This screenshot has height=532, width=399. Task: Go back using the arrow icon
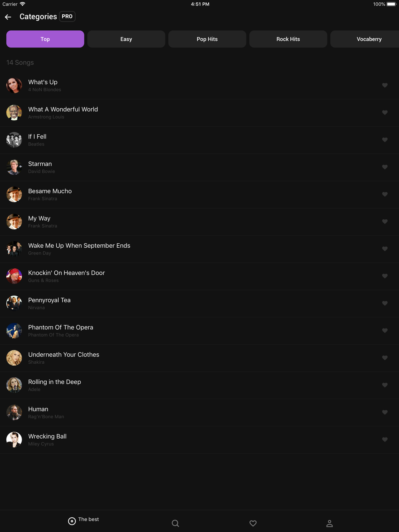[x=8, y=17]
